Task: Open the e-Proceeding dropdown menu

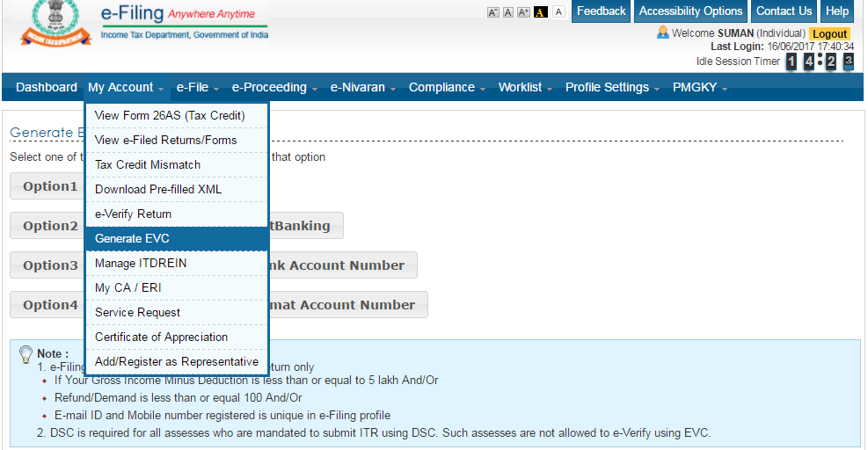Action: pyautogui.click(x=275, y=88)
